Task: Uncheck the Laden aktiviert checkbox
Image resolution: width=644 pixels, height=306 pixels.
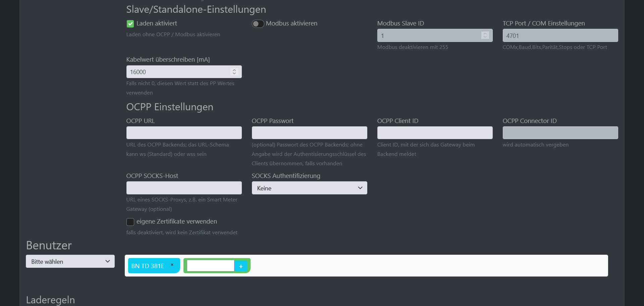Action: pyautogui.click(x=130, y=24)
